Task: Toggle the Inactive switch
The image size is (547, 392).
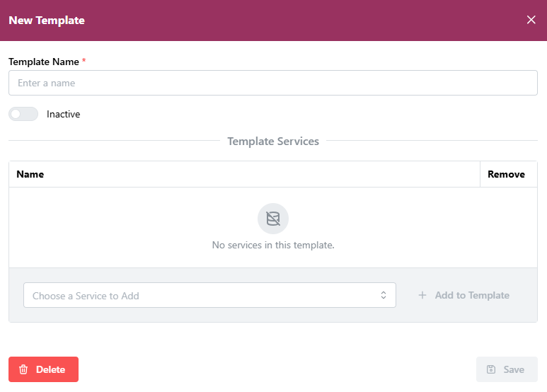Action: [23, 114]
